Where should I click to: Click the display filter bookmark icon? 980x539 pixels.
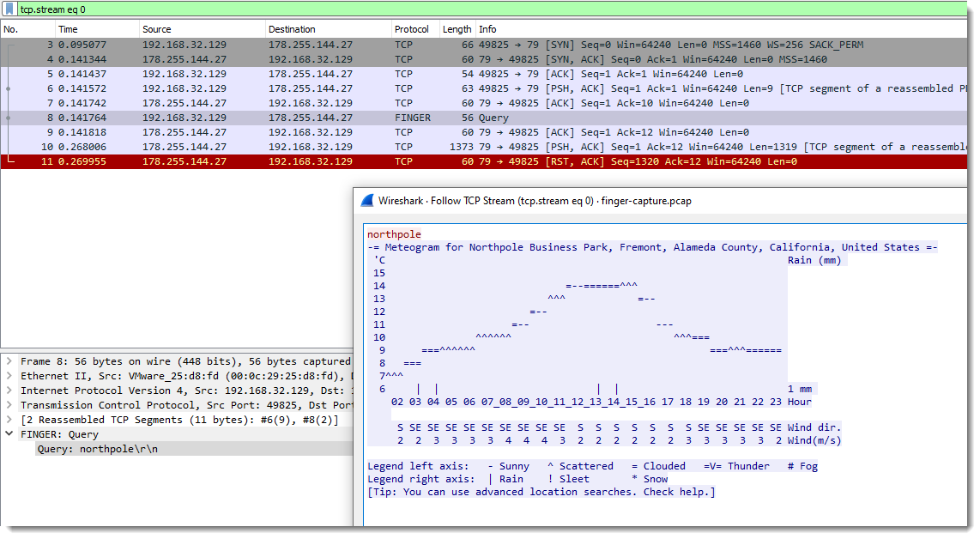[x=9, y=9]
